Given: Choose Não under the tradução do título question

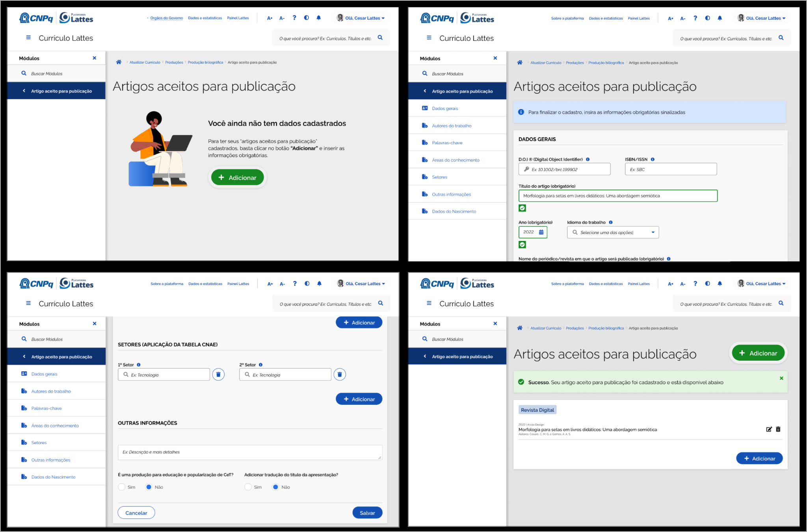Looking at the screenshot, I should pos(276,487).
